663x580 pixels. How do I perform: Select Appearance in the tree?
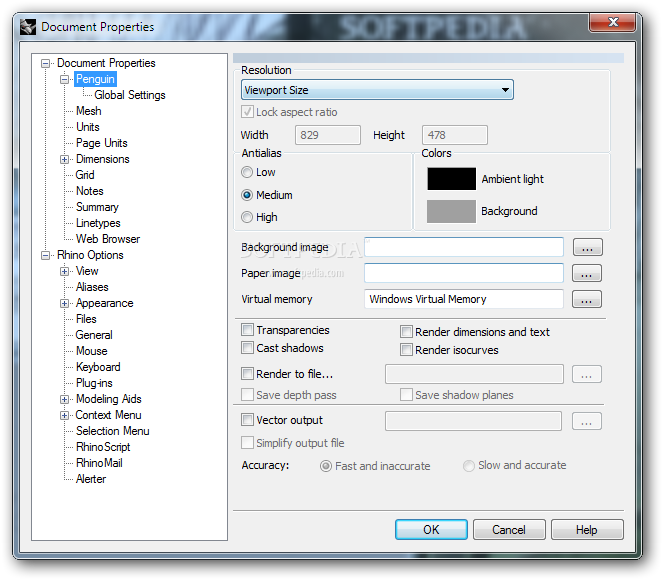(x=104, y=303)
